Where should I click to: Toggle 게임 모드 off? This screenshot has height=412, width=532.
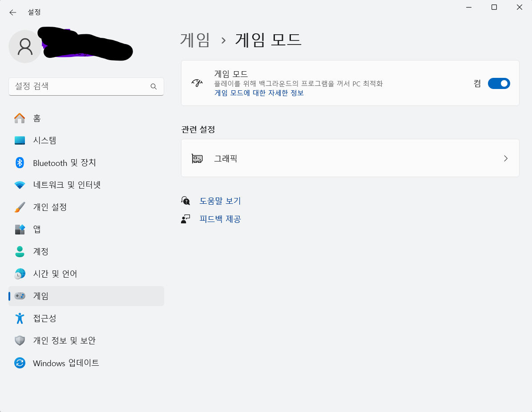[499, 83]
